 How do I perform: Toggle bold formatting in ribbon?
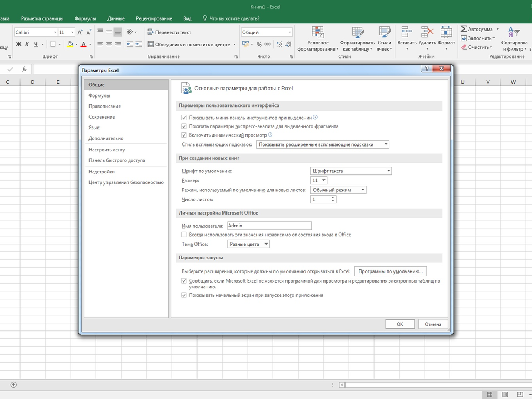18,44
